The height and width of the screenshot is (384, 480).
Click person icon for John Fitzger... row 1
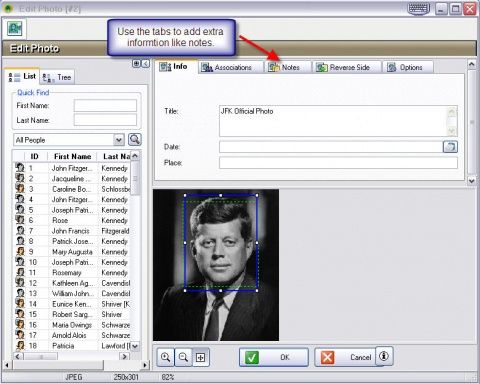[x=20, y=168]
